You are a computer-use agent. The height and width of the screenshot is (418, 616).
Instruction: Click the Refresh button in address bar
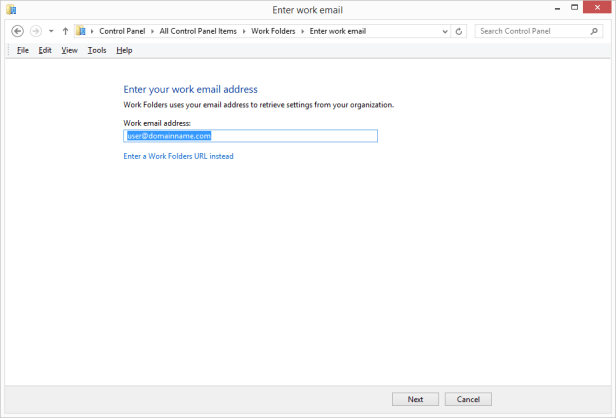coord(459,31)
